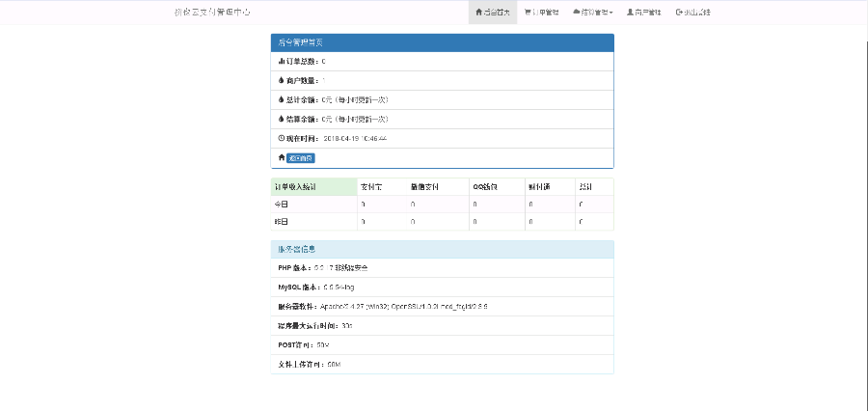The image size is (868, 411).
Task: Click the 服务器信息 panel heading
Action: tap(443, 249)
